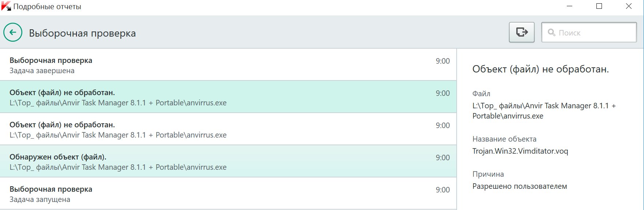Click the Kaspersky logo in the title bar

(x=6, y=6)
